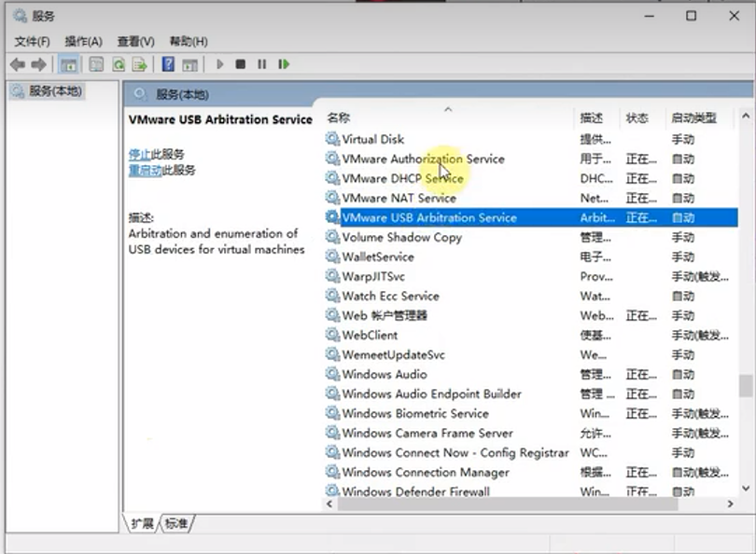Click the 停止 service link
The height and width of the screenshot is (554, 756).
coord(140,154)
